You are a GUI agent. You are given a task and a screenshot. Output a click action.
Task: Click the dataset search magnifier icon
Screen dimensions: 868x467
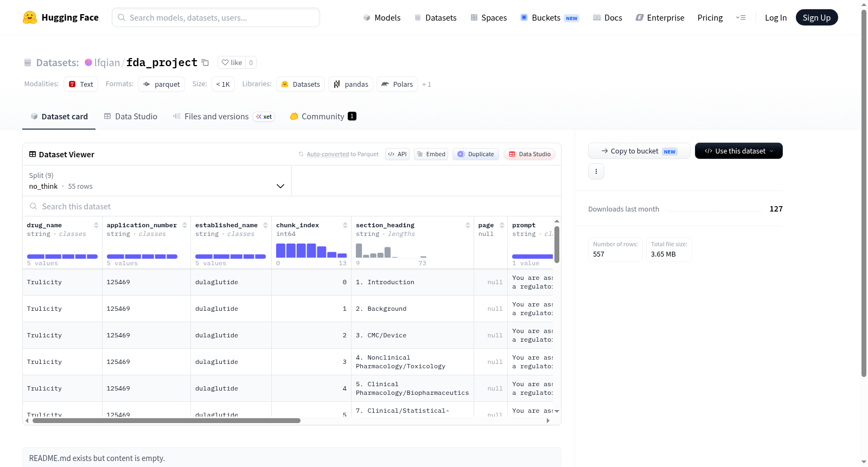click(34, 206)
